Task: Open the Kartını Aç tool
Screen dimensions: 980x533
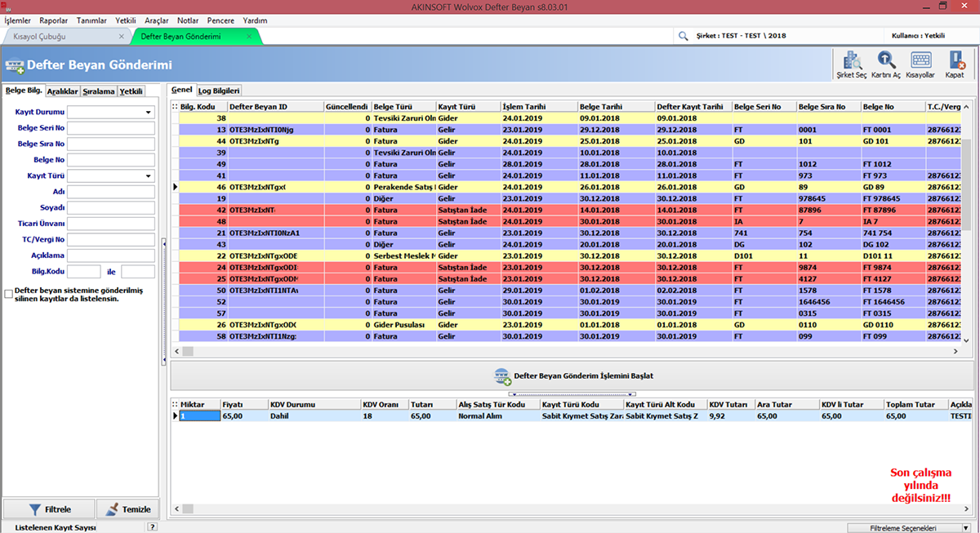Action: tap(885, 64)
